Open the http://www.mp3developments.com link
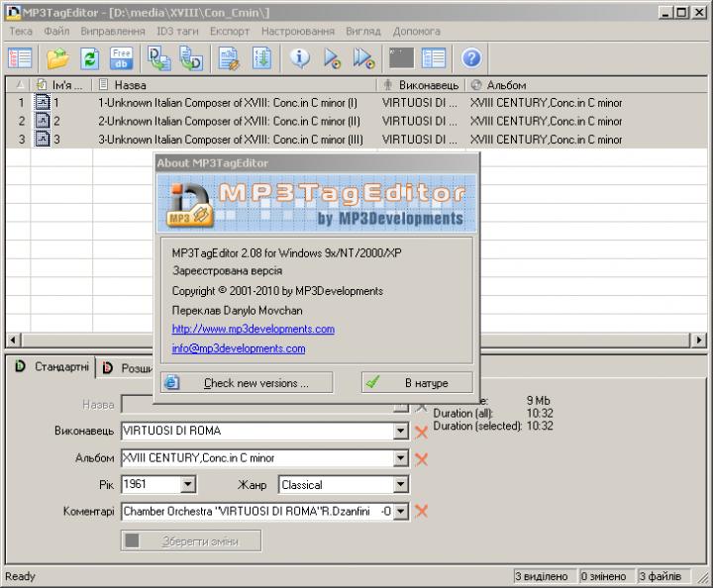713x588 pixels. (254, 329)
